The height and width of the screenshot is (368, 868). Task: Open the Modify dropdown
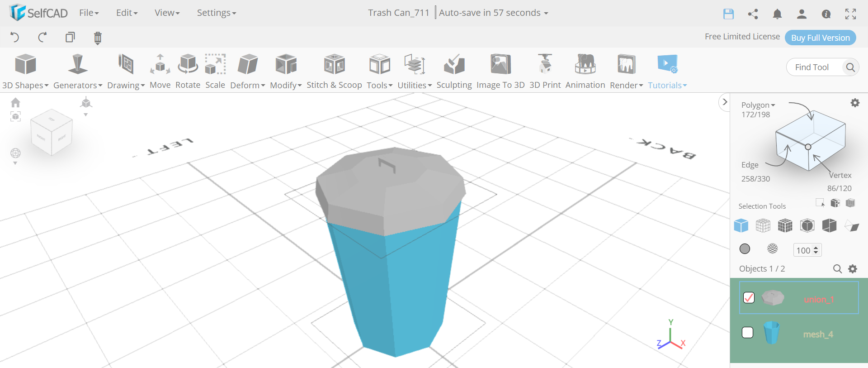[286, 72]
